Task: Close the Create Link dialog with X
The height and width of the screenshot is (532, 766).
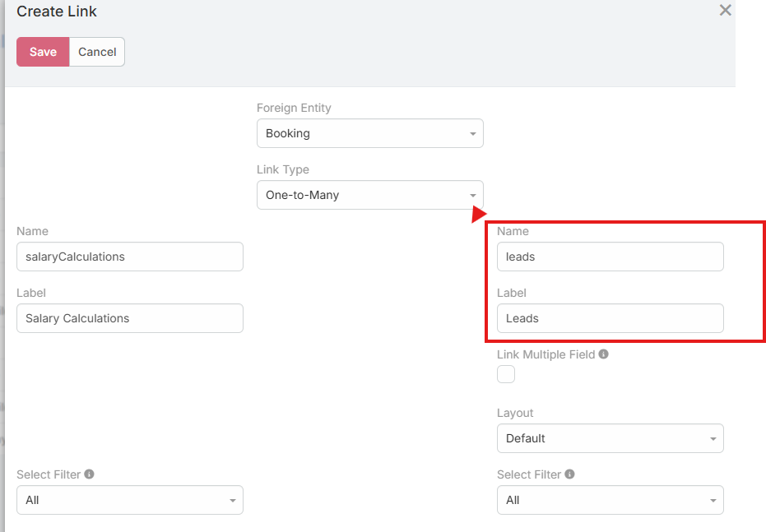Action: (x=725, y=11)
